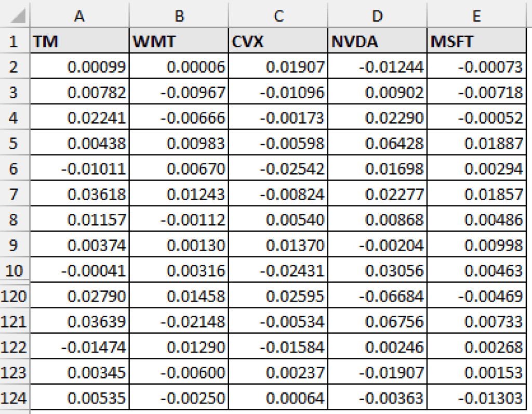532x414 pixels.
Task: Select row 1 header
Action: [15, 42]
